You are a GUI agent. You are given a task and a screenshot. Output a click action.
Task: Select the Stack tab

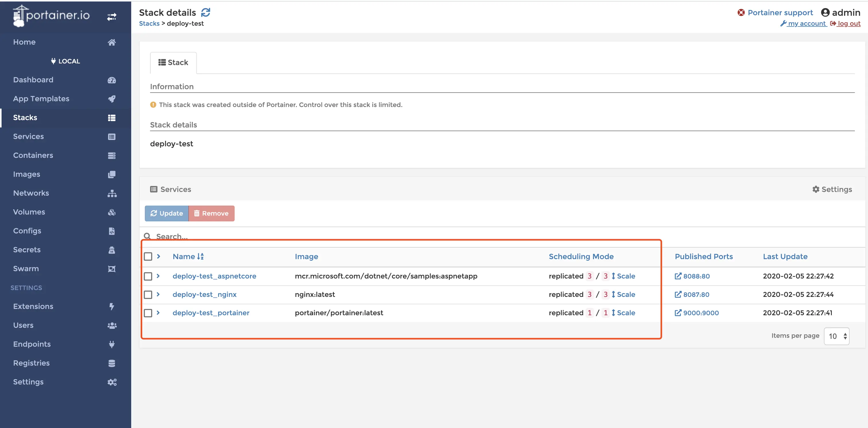[173, 63]
